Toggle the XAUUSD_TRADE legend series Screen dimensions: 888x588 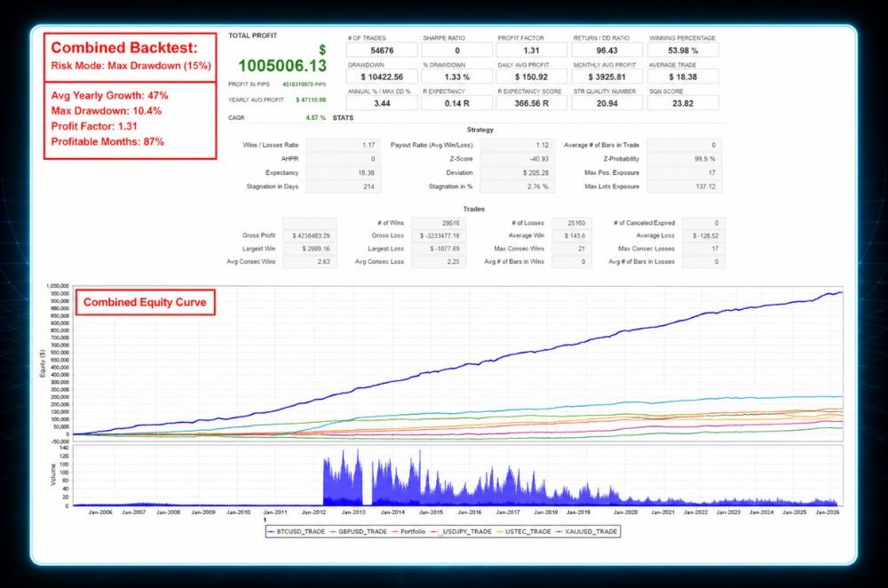(586, 531)
